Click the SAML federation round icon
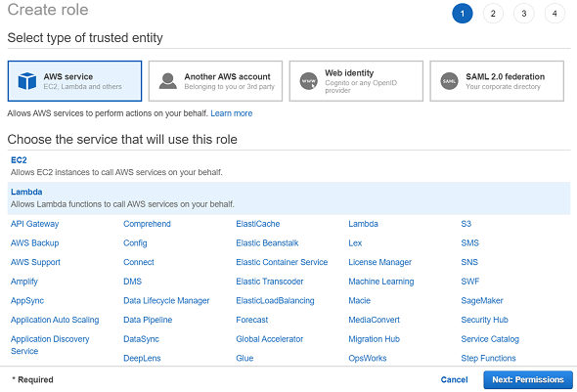 tap(449, 81)
